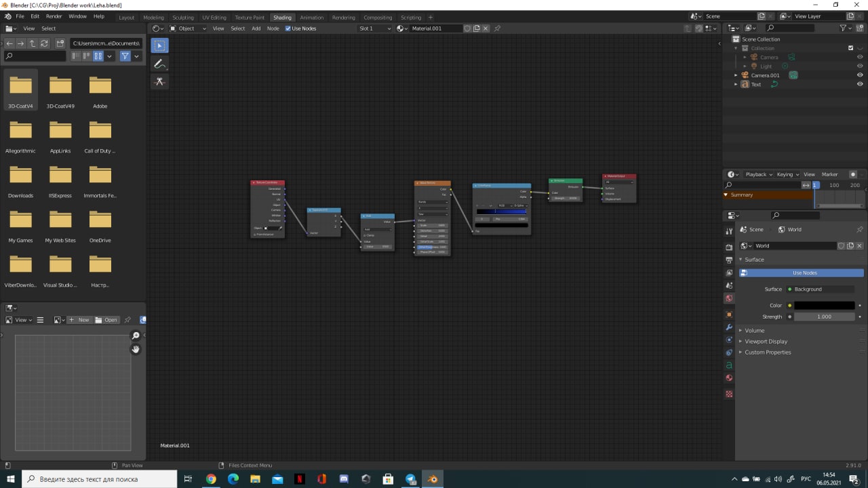Expand Camera.001 in the outliner
Image resolution: width=868 pixels, height=488 pixels.
click(x=736, y=75)
